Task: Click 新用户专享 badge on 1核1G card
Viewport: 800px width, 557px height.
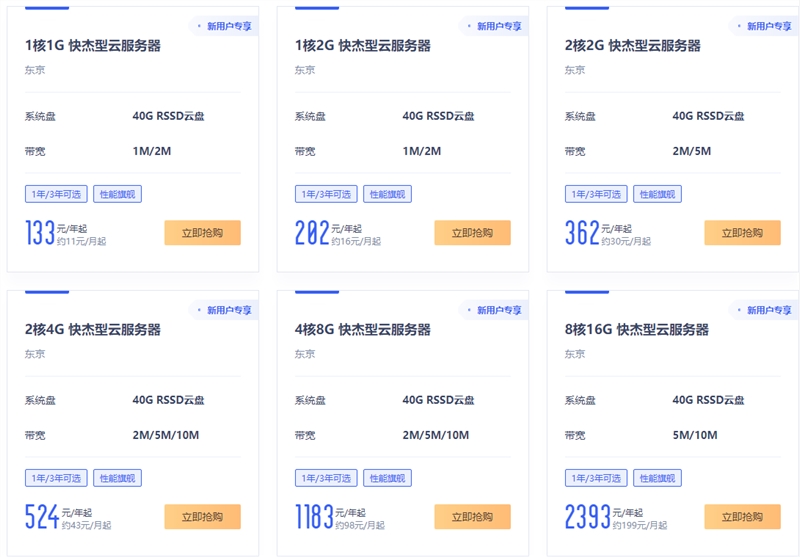Action: coord(224,26)
